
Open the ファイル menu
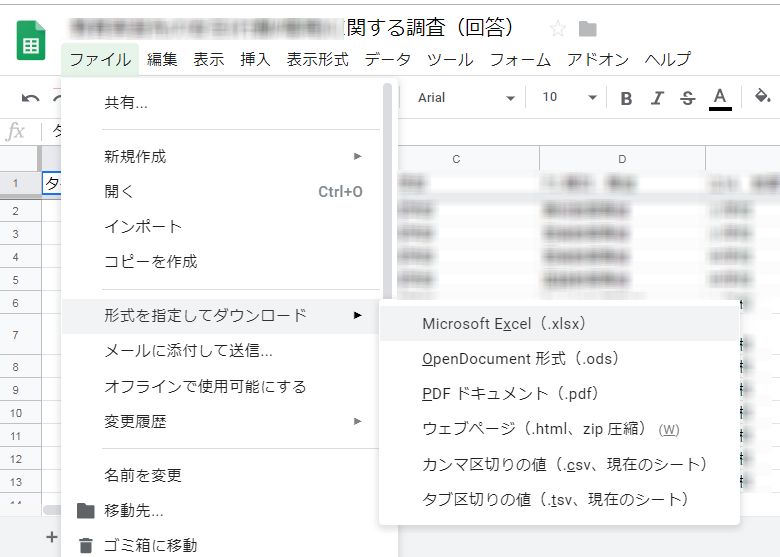pos(100,60)
